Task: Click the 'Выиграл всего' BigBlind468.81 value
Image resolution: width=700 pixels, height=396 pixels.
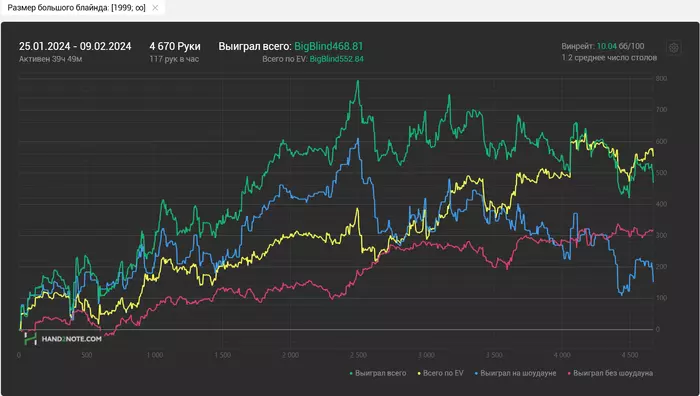Action: [329, 46]
